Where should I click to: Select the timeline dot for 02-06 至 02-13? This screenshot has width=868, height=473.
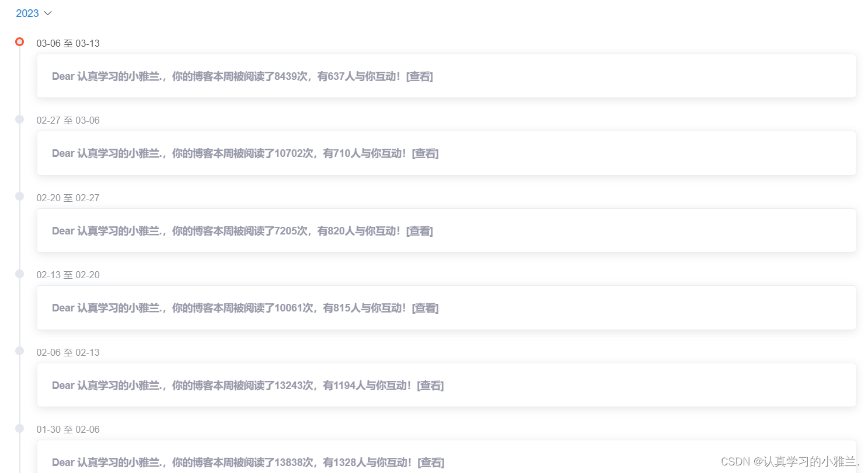[x=19, y=351]
